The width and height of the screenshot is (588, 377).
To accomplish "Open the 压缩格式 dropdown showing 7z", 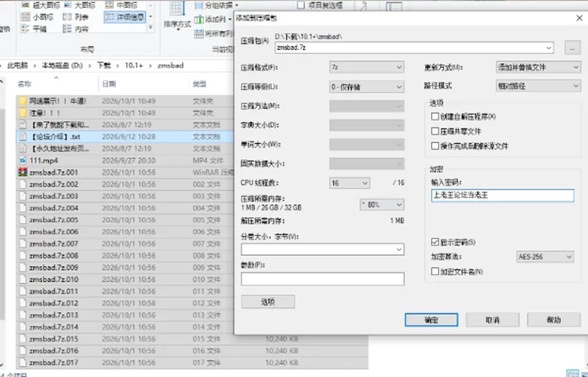I will pos(367,67).
